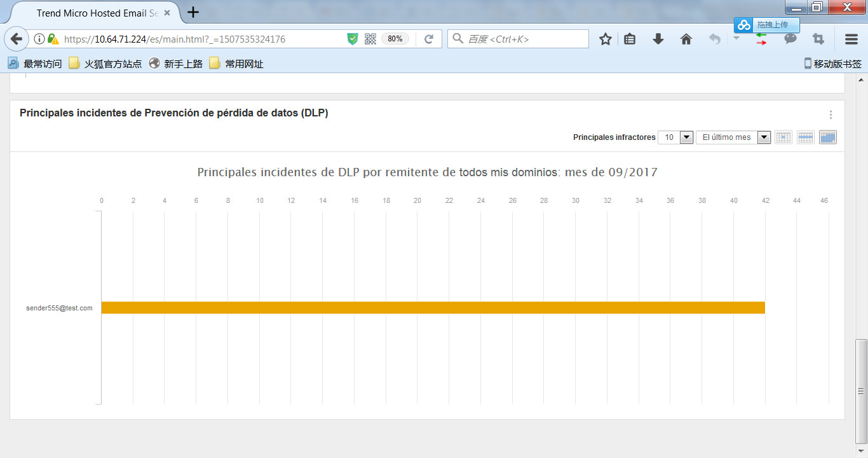
Task: Bookmark this page with the star icon
Action: 605,39
